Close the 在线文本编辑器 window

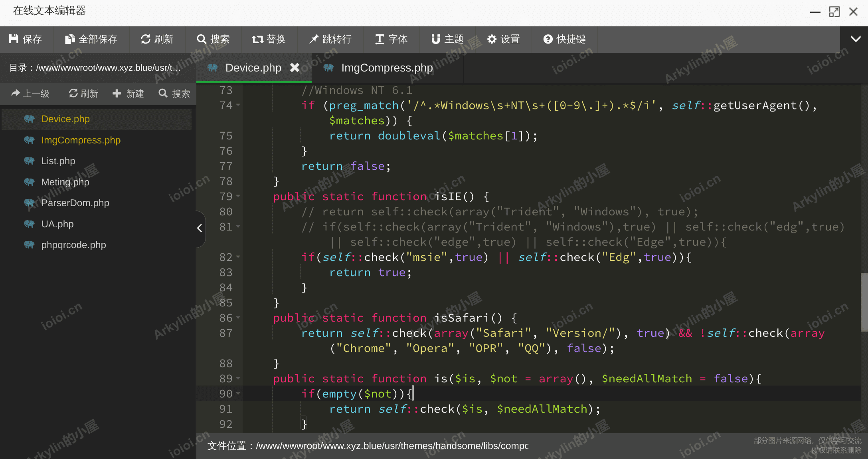tap(853, 12)
